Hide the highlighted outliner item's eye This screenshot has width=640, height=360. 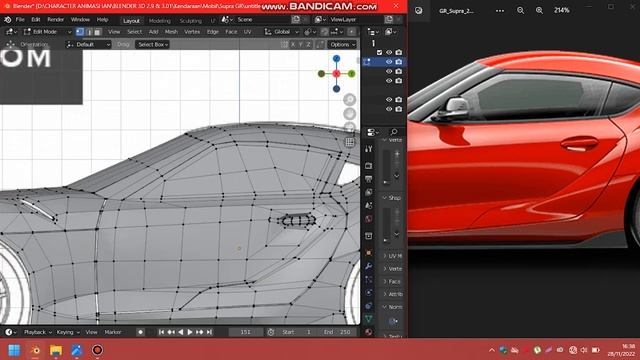389,62
